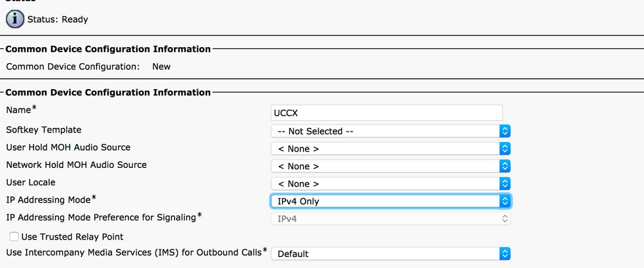The image size is (644, 268).
Task: Open the IP Addressing Mode dropdown
Action: pos(391,201)
